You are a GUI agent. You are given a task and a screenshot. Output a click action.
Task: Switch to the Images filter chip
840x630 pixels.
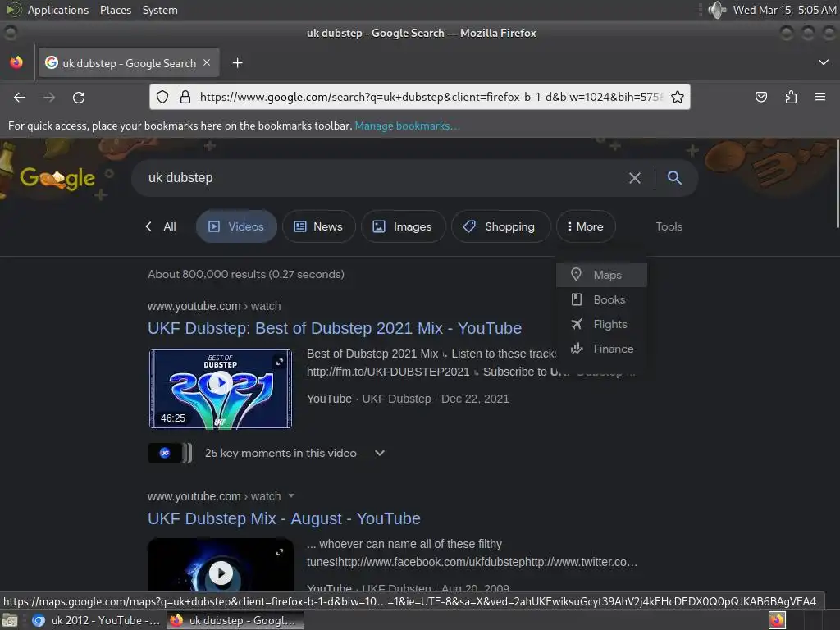[x=403, y=226]
